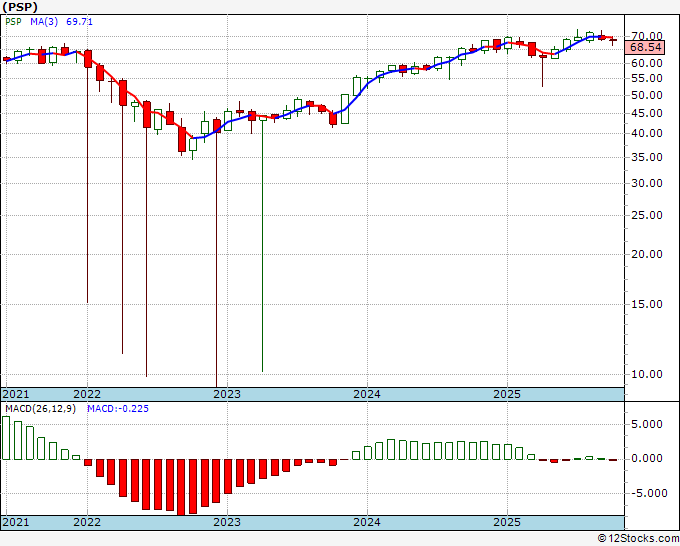
Task: Click 2022 on the MACD timeline
Action: pyautogui.click(x=87, y=522)
